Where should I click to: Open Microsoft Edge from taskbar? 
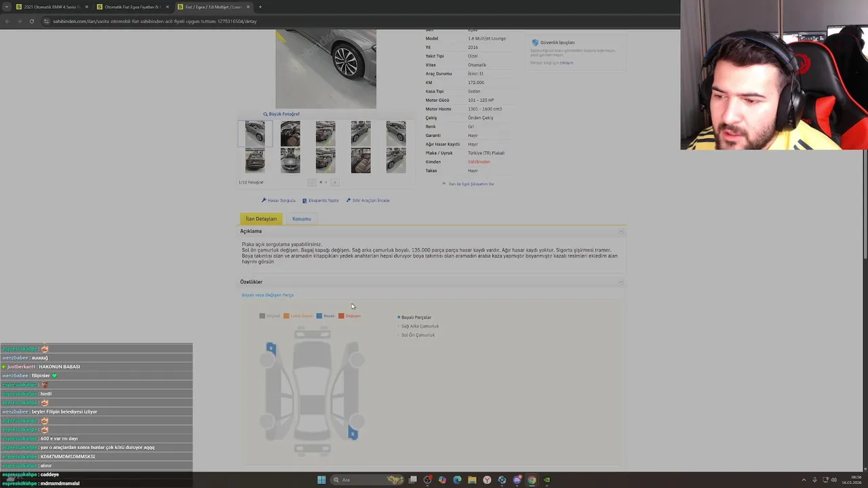pos(457,480)
